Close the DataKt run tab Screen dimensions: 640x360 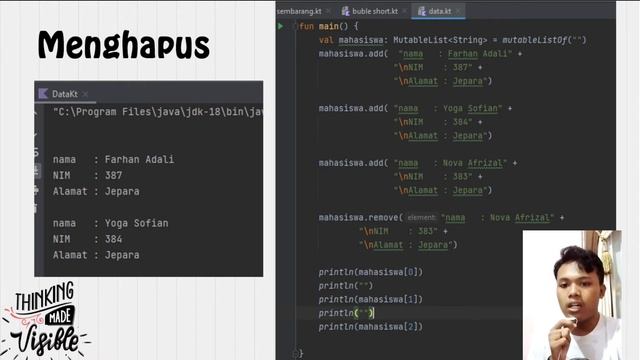click(x=85, y=94)
